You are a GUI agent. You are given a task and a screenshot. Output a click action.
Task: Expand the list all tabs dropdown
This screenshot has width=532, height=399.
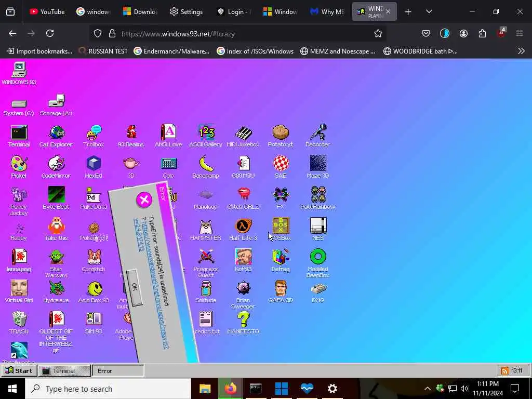[429, 12]
